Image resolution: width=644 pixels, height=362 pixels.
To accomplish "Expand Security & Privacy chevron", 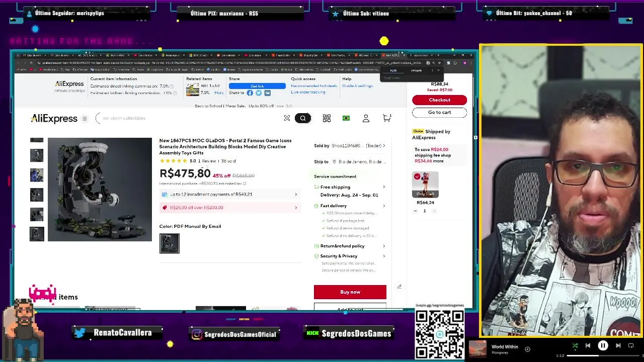I will pos(384,256).
